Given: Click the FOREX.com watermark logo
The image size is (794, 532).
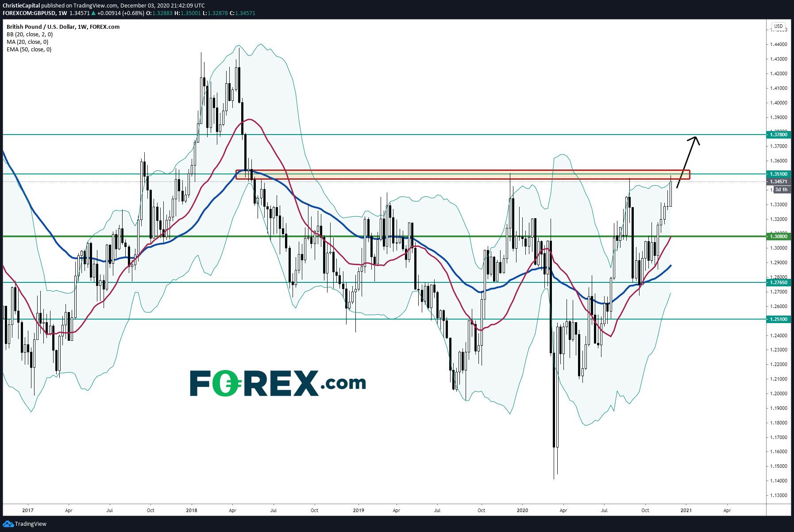Looking at the screenshot, I should [278, 383].
